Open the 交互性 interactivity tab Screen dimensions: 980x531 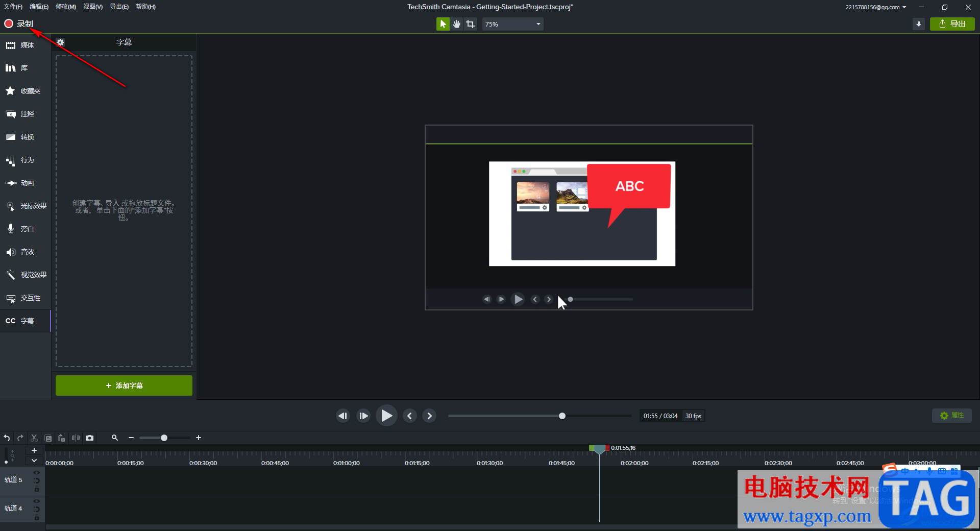click(26, 298)
